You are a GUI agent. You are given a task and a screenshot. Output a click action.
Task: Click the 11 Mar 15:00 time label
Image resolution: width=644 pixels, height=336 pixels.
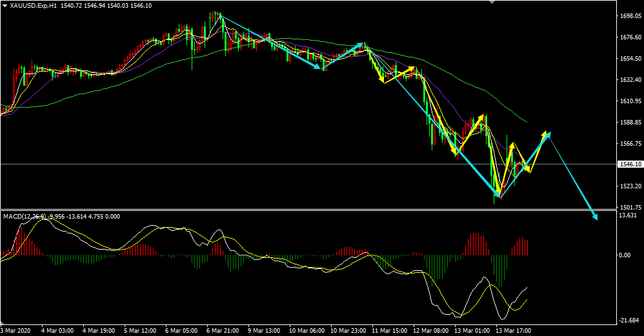pos(389,331)
